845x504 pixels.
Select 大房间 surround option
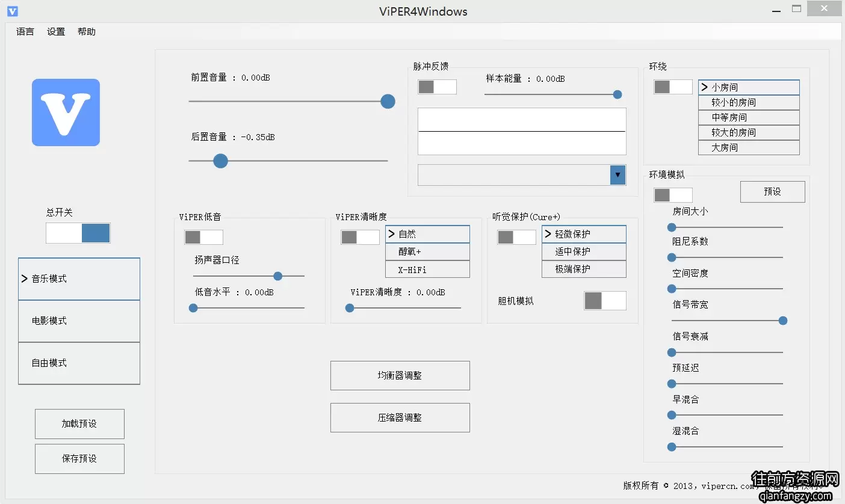pyautogui.click(x=749, y=148)
